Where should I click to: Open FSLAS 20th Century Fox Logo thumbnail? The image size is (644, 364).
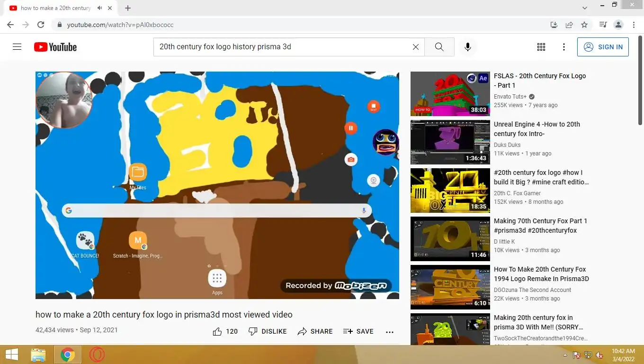point(450,94)
